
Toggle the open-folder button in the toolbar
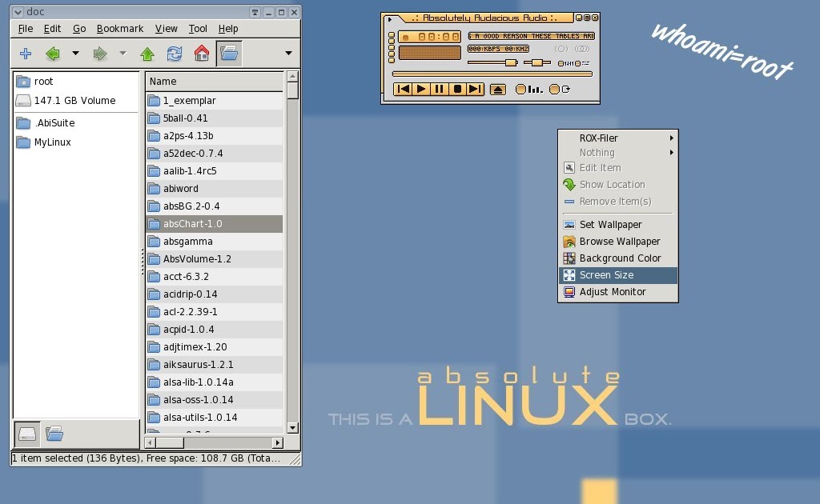point(228,53)
